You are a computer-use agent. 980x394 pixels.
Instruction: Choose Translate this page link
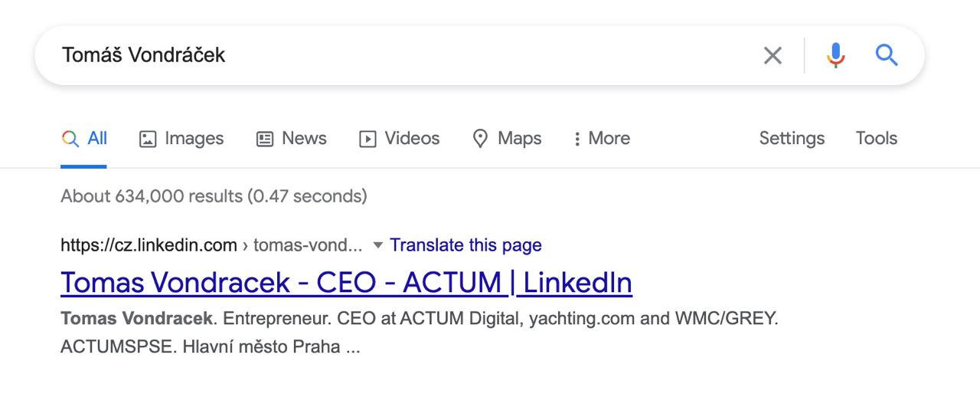465,245
